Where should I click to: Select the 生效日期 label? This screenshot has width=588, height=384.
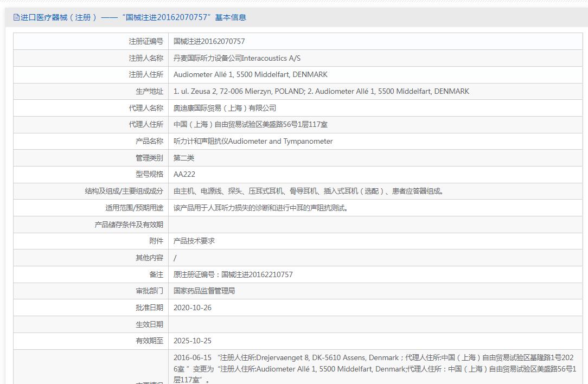tap(149, 324)
